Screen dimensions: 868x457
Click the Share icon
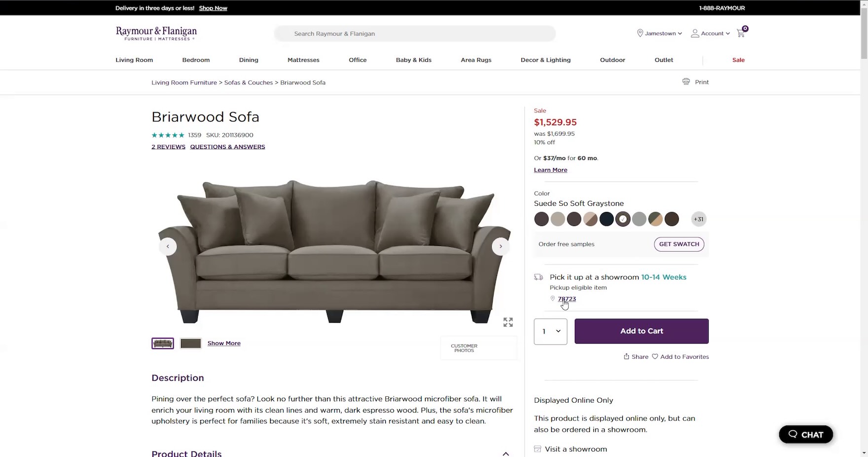(x=626, y=356)
